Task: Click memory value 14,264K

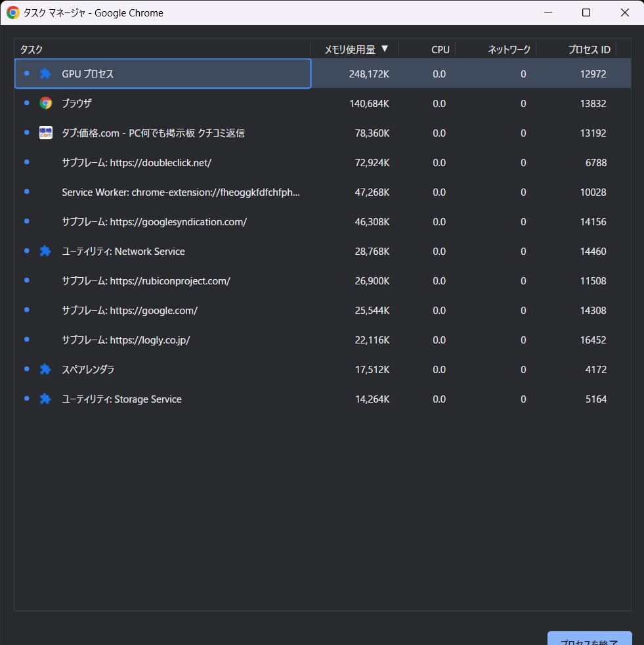Action: tap(372, 399)
